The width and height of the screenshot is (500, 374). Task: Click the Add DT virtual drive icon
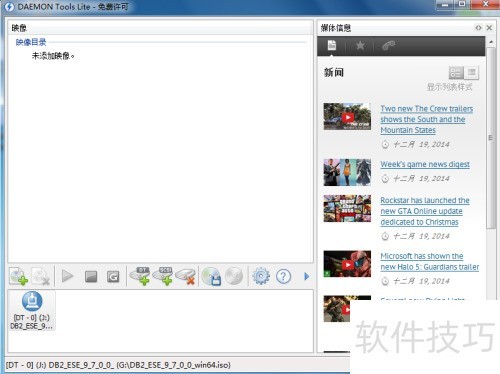click(140, 276)
